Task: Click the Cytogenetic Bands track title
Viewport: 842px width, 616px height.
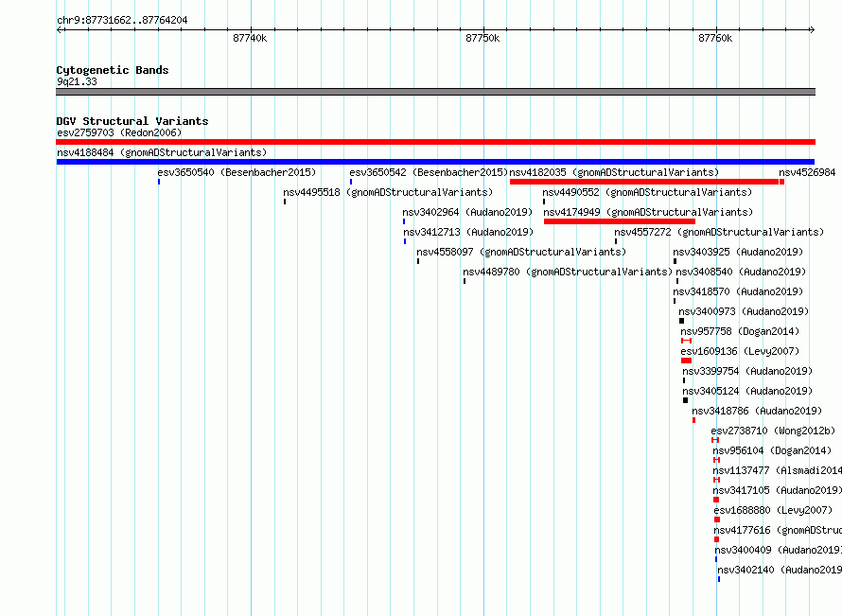Action: tap(113, 70)
